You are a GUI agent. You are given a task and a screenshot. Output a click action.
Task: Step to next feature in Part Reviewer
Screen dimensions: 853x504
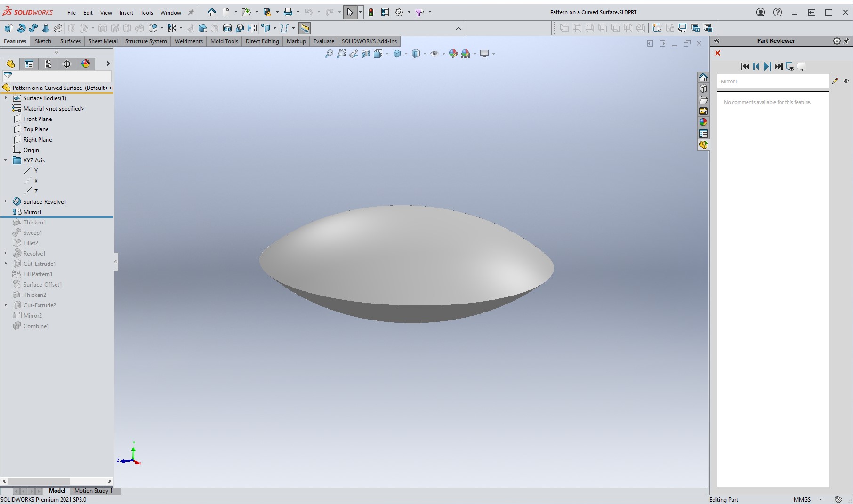point(767,66)
